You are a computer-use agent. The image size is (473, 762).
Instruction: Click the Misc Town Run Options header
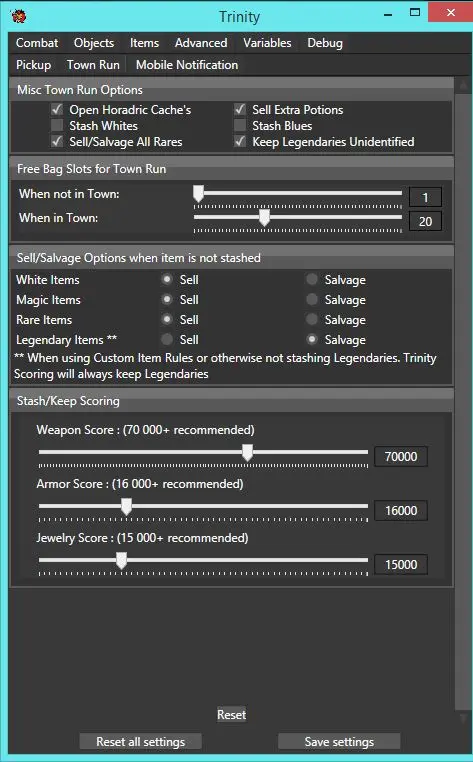(x=231, y=90)
